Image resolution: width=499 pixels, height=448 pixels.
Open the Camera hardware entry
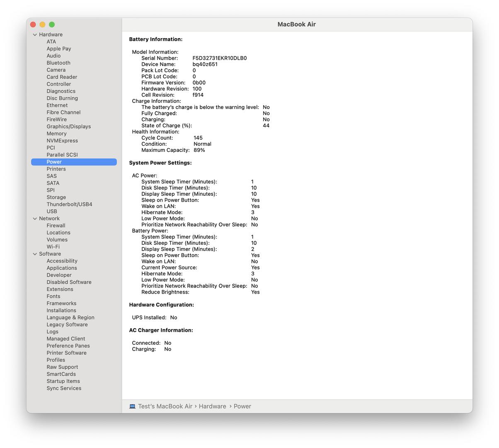pos(56,70)
